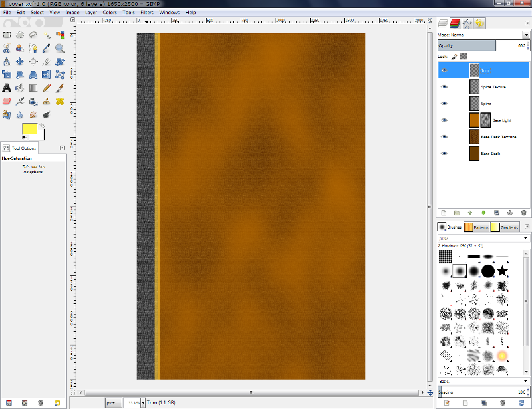Toggle the lock alpha channel checkerboard icon
This screenshot has height=409, width=532.
(464, 56)
